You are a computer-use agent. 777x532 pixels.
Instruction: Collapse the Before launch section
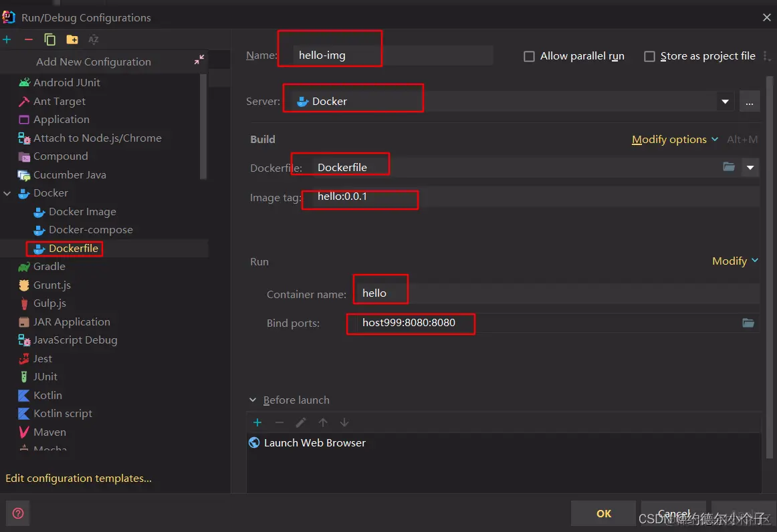[x=253, y=400]
